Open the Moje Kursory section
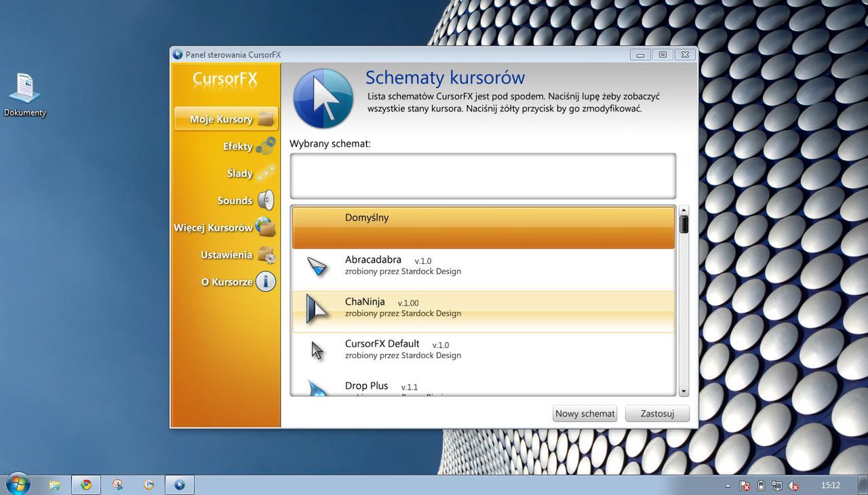The height and width of the screenshot is (495, 868). (x=226, y=119)
